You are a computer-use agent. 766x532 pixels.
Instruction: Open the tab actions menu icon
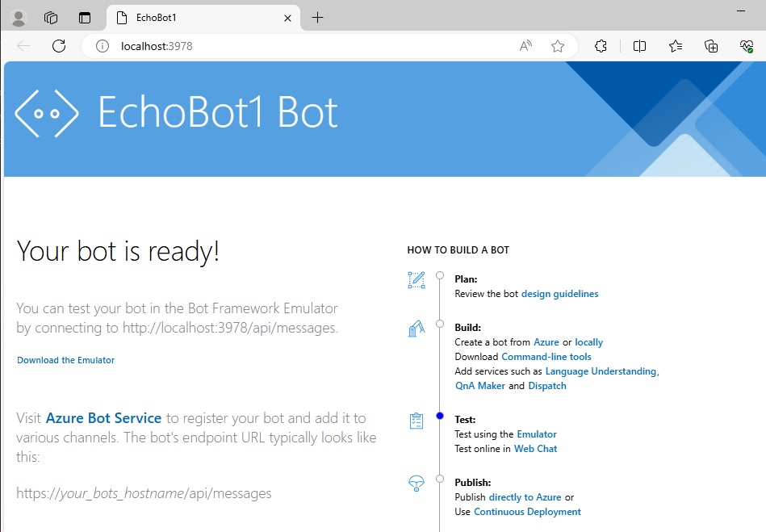tap(85, 18)
